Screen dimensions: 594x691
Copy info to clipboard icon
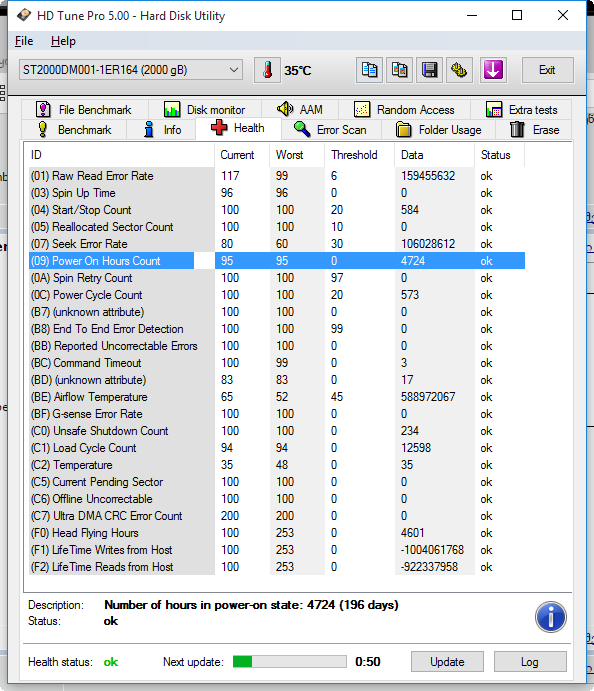coord(369,70)
